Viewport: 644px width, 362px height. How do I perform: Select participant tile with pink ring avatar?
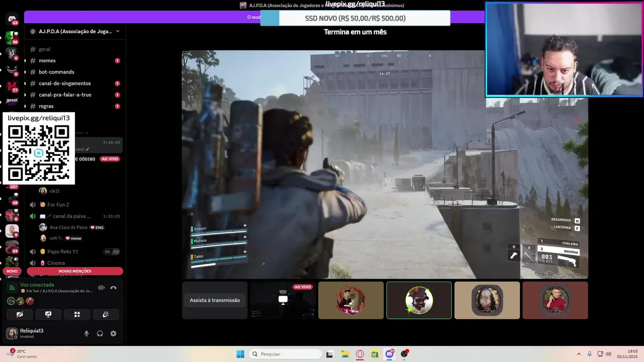(x=351, y=300)
